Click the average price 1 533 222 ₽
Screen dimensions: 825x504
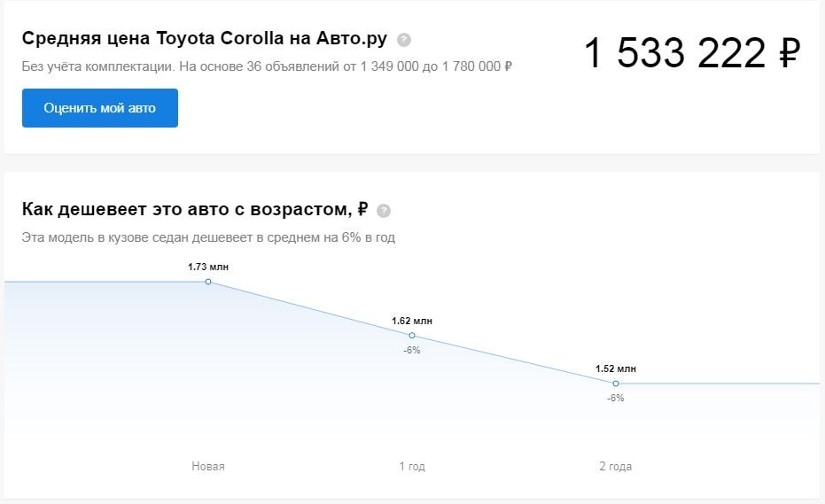click(692, 52)
